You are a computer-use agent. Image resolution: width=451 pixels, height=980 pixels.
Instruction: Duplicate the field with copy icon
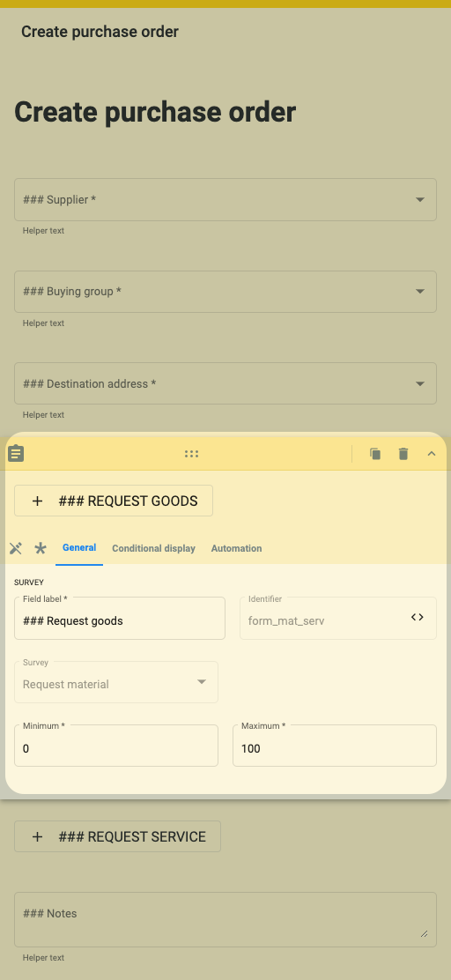tap(375, 454)
